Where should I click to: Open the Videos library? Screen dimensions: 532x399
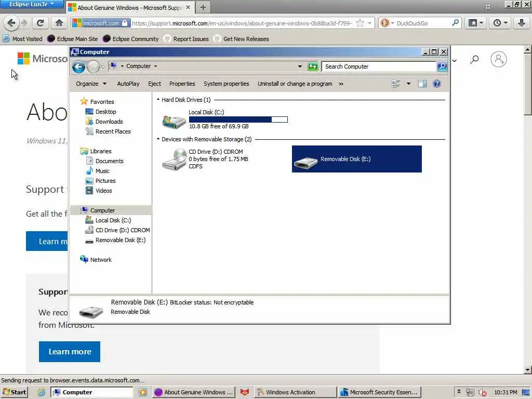pyautogui.click(x=103, y=190)
